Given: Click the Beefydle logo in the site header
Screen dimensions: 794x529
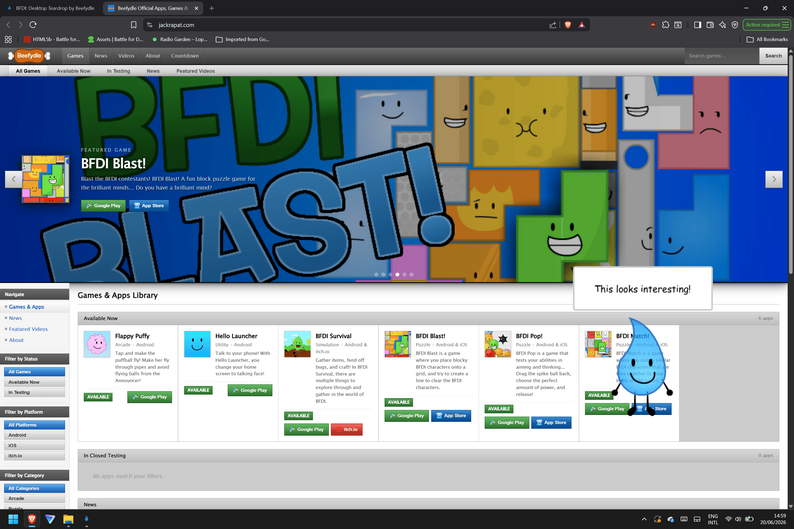Looking at the screenshot, I should (x=29, y=56).
